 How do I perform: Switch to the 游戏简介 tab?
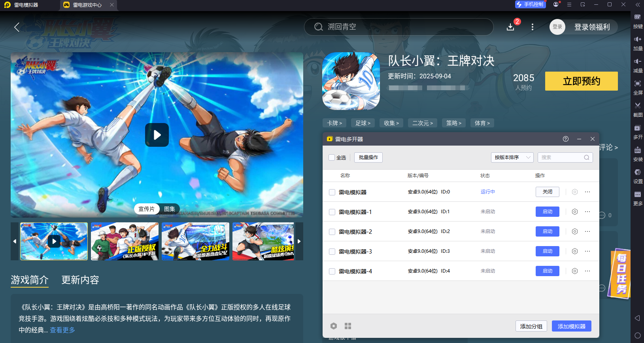30,280
